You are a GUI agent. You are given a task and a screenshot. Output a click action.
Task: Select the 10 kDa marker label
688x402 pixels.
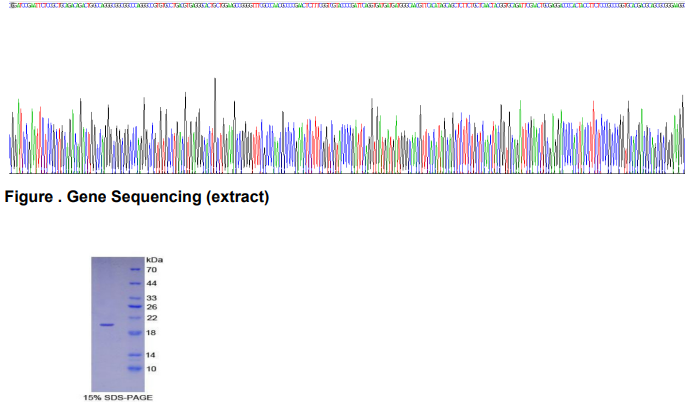click(151, 369)
